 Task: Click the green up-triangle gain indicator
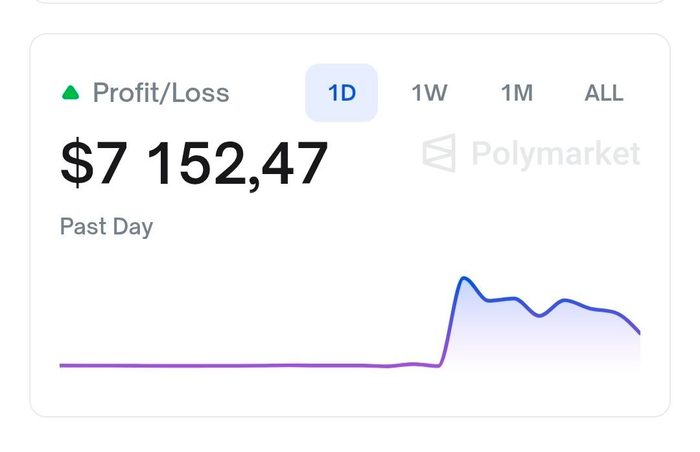coord(70,93)
